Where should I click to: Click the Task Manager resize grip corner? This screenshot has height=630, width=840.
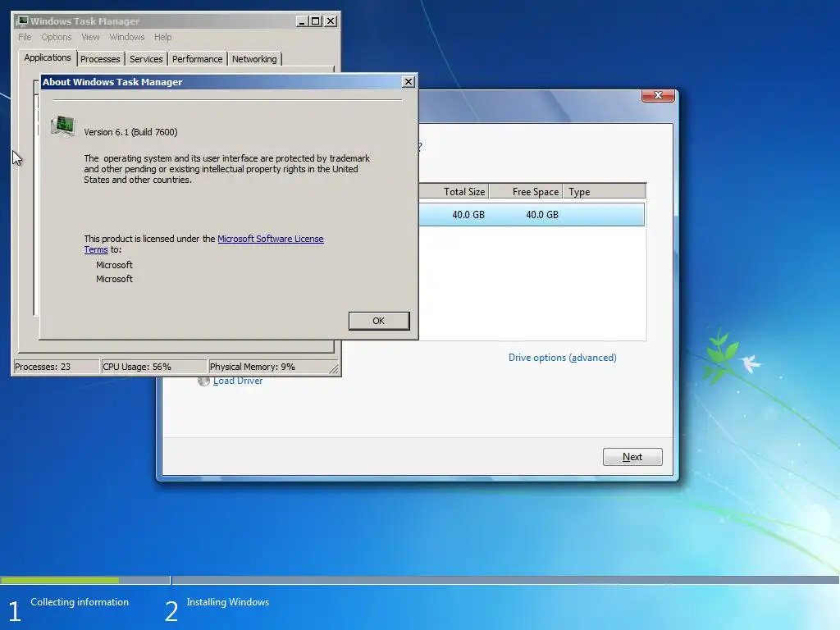[334, 369]
